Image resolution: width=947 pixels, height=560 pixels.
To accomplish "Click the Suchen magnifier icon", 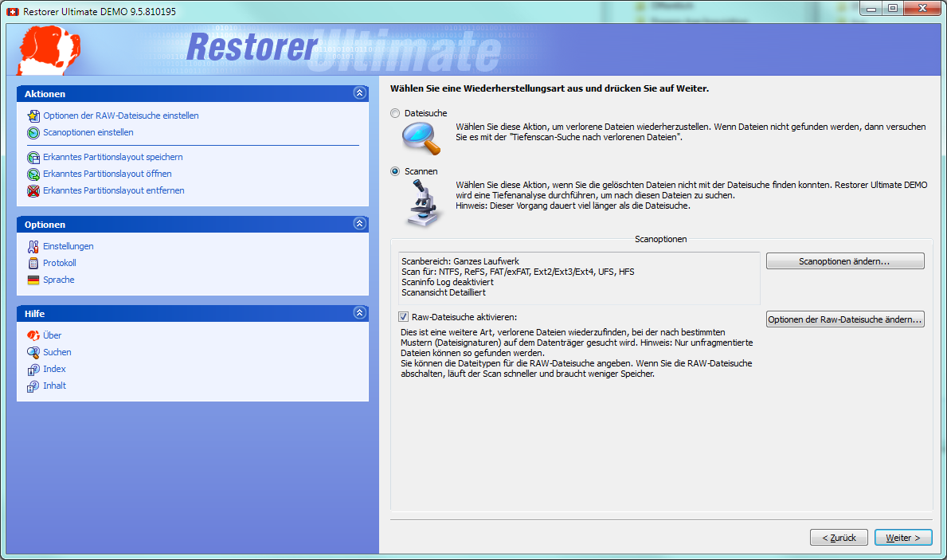I will 33,352.
